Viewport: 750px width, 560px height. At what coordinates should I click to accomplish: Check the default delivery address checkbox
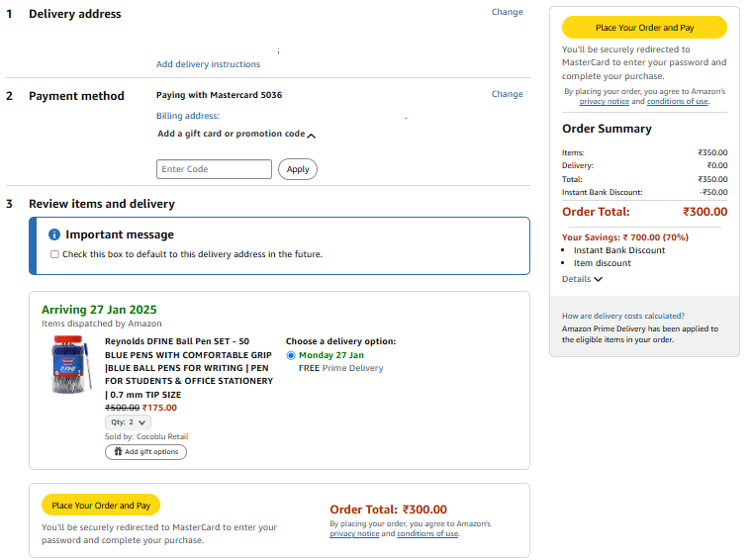(x=54, y=254)
